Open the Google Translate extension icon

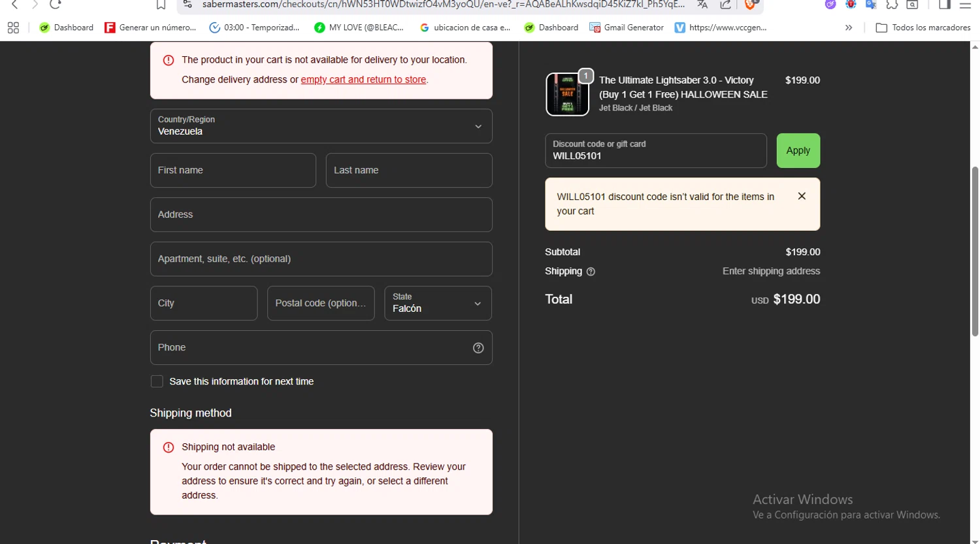(871, 5)
